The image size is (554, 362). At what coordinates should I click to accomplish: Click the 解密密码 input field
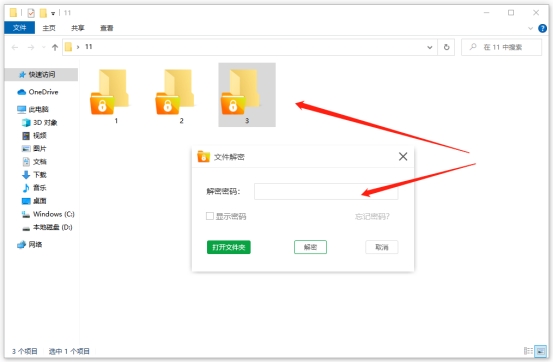pos(326,191)
